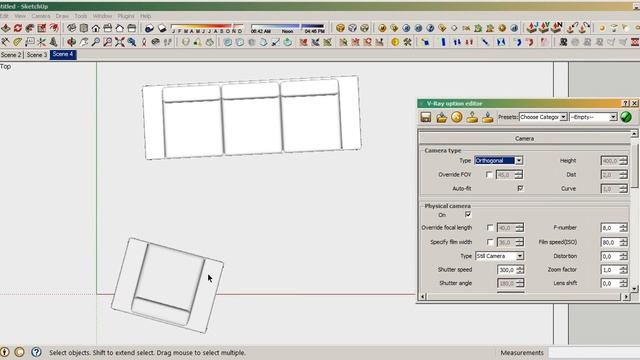Viewport: 640px width, 360px height.
Task: Click the Zoom Window tool
Action: click(108, 42)
